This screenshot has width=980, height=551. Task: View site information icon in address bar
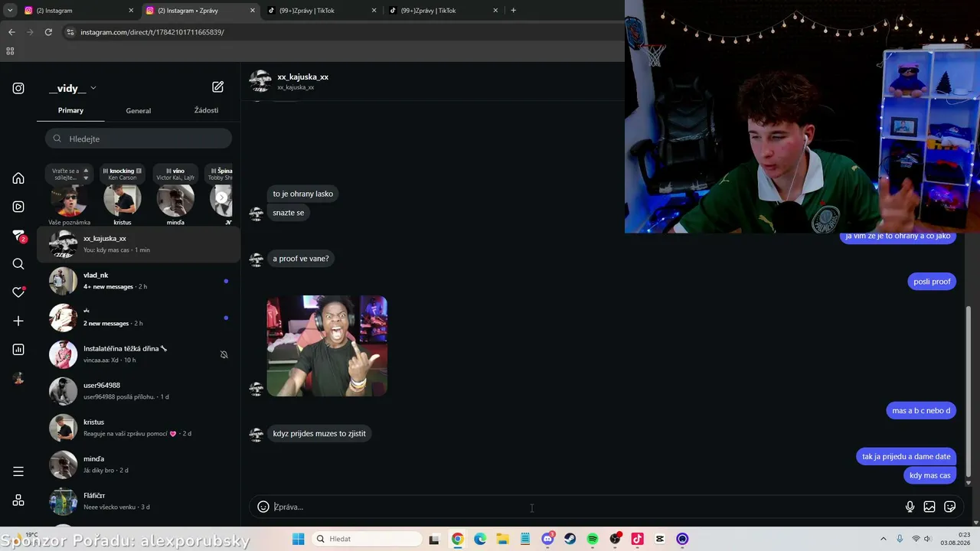[x=70, y=32]
